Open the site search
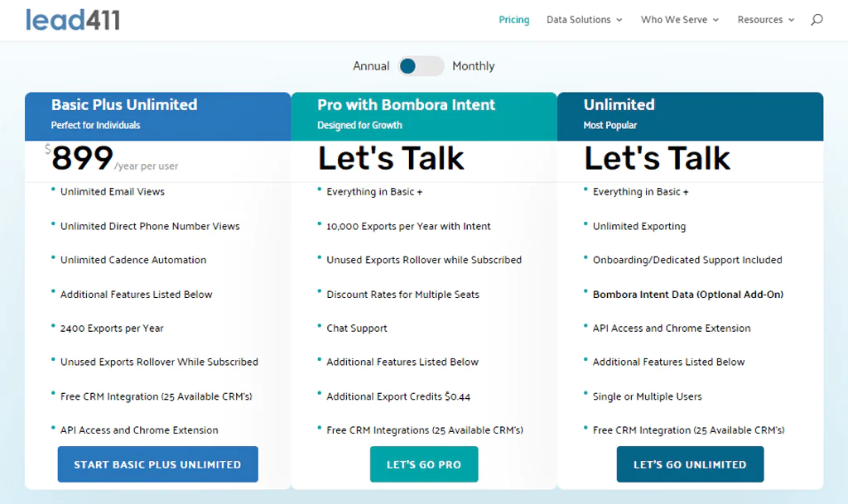The width and height of the screenshot is (848, 504). coord(816,19)
